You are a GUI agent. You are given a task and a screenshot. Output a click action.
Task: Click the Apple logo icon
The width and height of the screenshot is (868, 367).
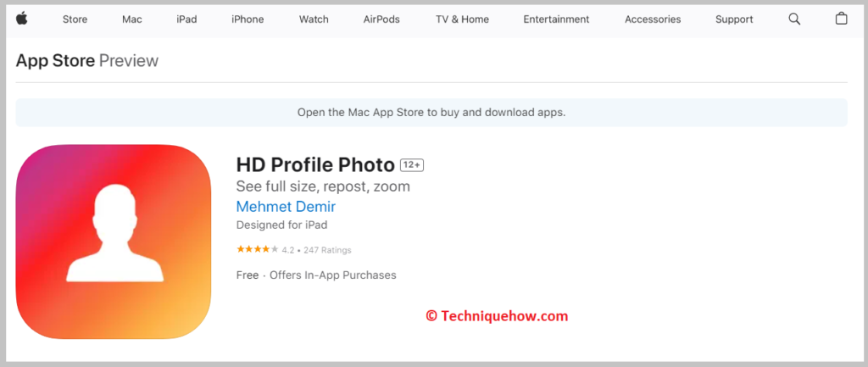[21, 19]
